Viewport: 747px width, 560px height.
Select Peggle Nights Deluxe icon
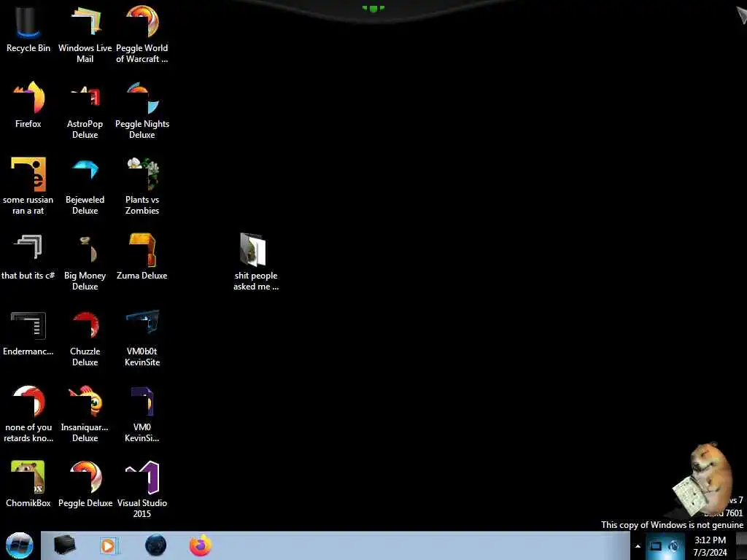coord(142,111)
